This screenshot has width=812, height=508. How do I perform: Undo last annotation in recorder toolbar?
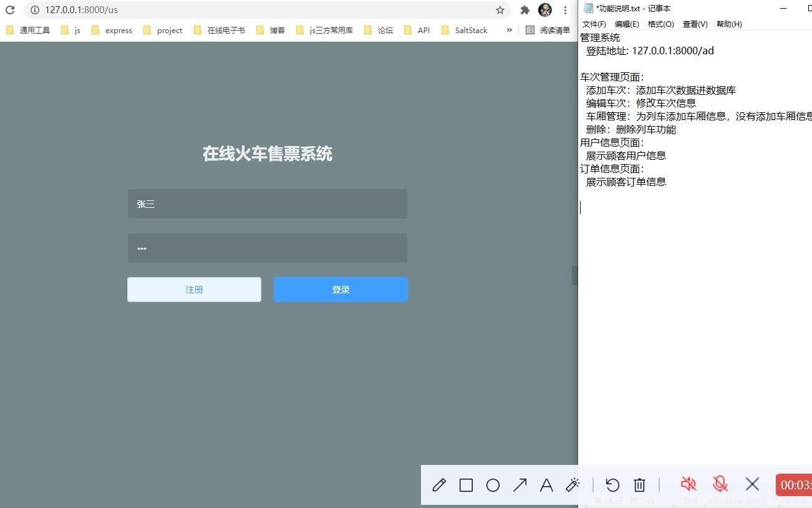[612, 485]
